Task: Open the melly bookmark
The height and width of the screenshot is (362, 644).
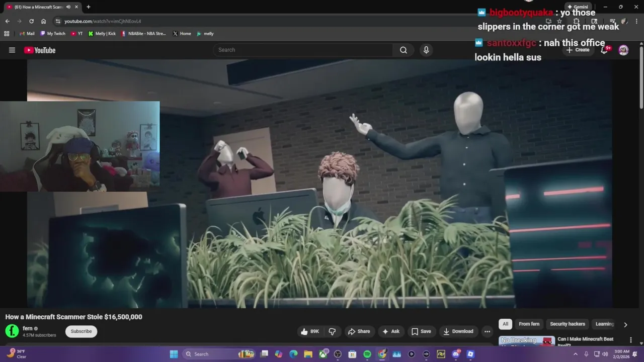Action: pos(205,34)
